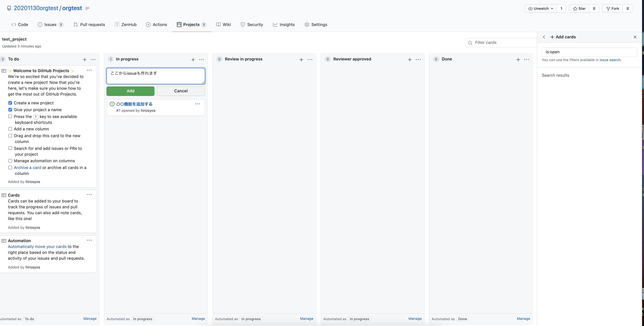
Task: Check the Add a new column checkbox
Action: tap(10, 129)
